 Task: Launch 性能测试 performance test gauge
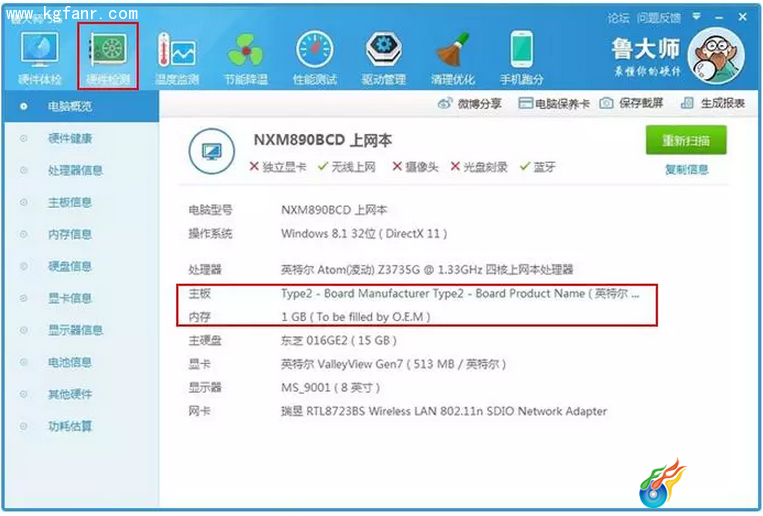coord(315,57)
